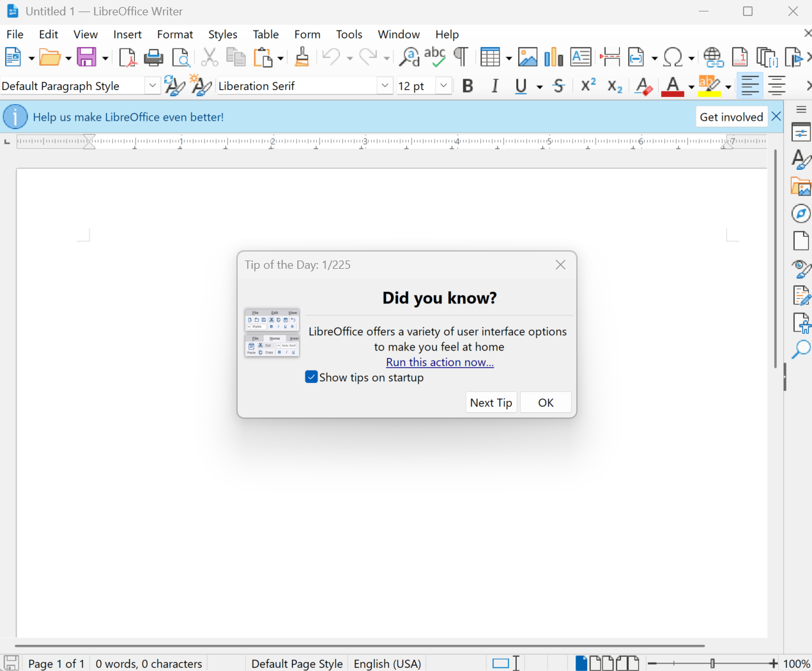Click the Insert Chart icon
Screen dimensions: 812x671
click(x=553, y=57)
